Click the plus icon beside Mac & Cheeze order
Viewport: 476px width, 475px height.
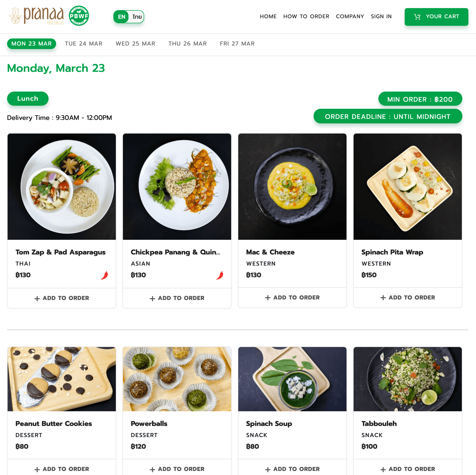[268, 298]
